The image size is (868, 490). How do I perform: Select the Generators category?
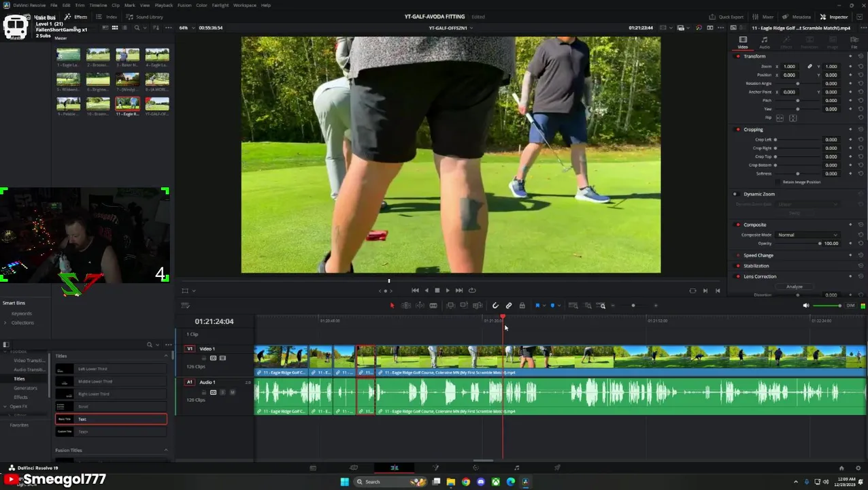[x=26, y=388]
